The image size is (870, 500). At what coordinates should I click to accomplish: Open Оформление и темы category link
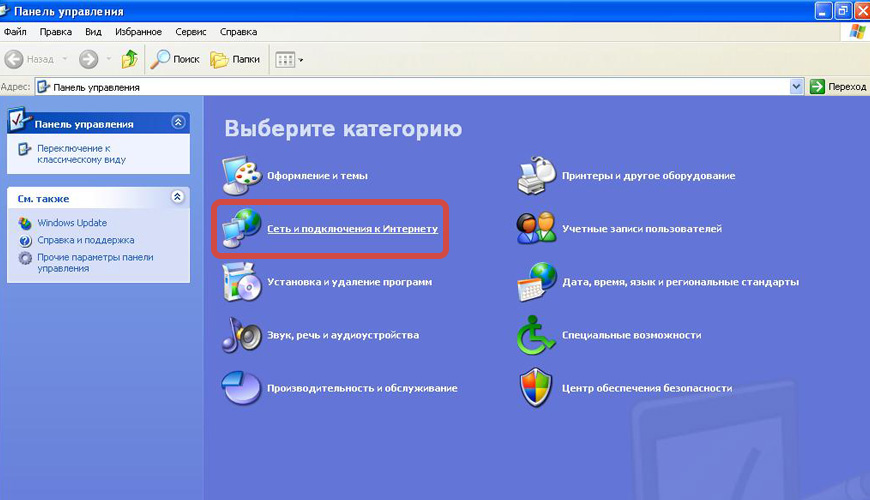[317, 176]
